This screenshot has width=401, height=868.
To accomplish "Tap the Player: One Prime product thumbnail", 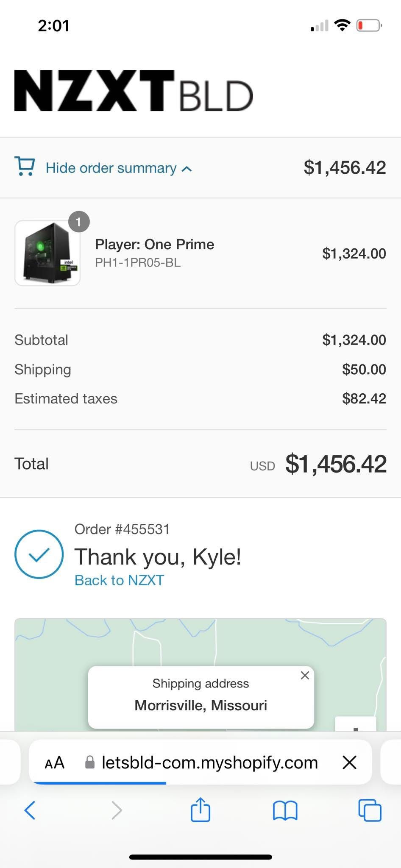I will click(x=47, y=253).
